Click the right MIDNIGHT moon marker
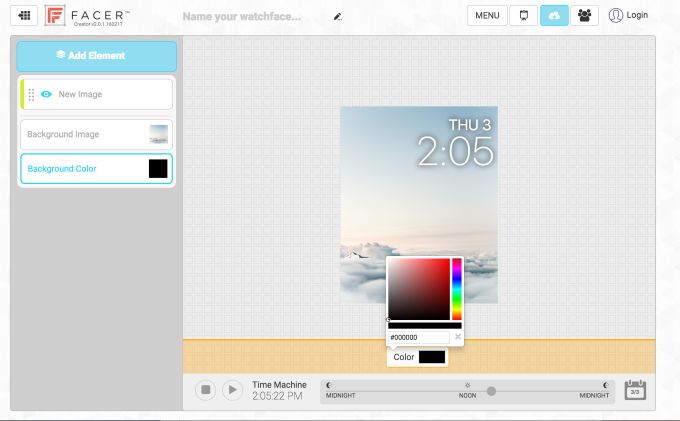Image resolution: width=680 pixels, height=421 pixels. [605, 385]
